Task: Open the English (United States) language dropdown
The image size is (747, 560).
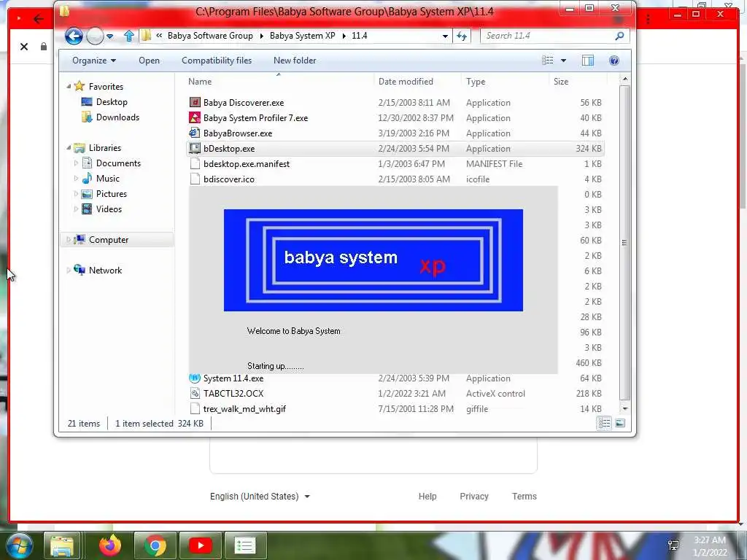Action: pos(260,496)
